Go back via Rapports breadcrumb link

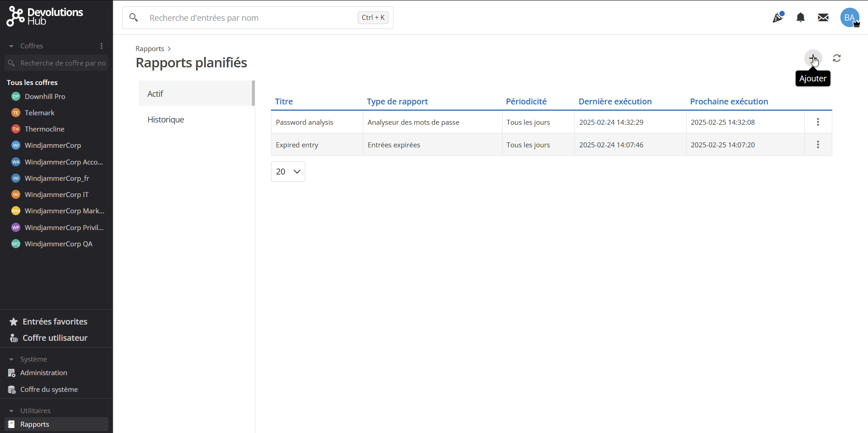pyautogui.click(x=150, y=49)
